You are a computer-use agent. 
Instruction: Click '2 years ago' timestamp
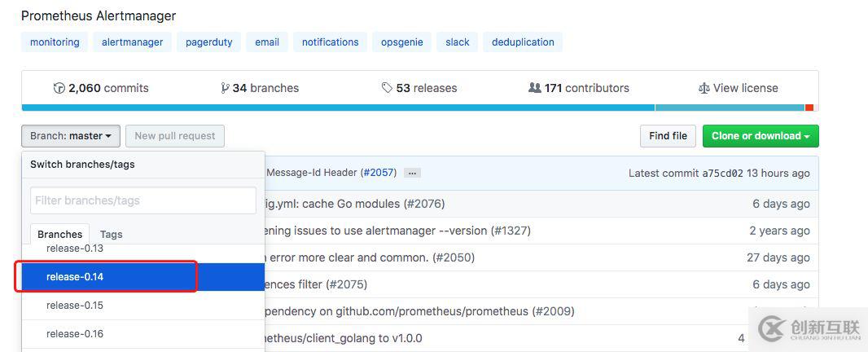tap(779, 231)
